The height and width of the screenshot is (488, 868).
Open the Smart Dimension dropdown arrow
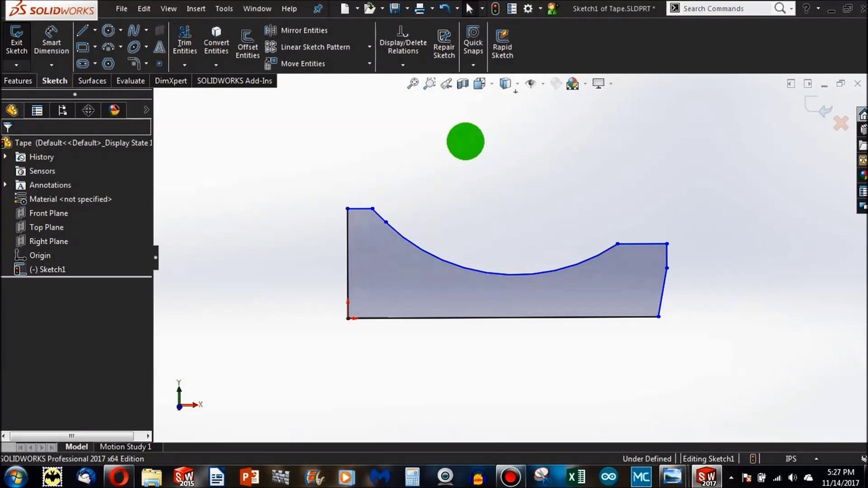coord(52,65)
